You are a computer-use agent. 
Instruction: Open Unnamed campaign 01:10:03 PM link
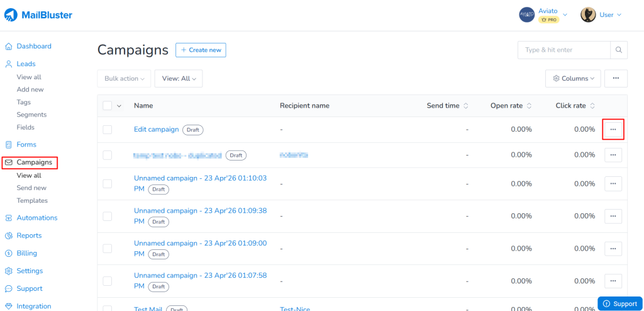coord(200,183)
